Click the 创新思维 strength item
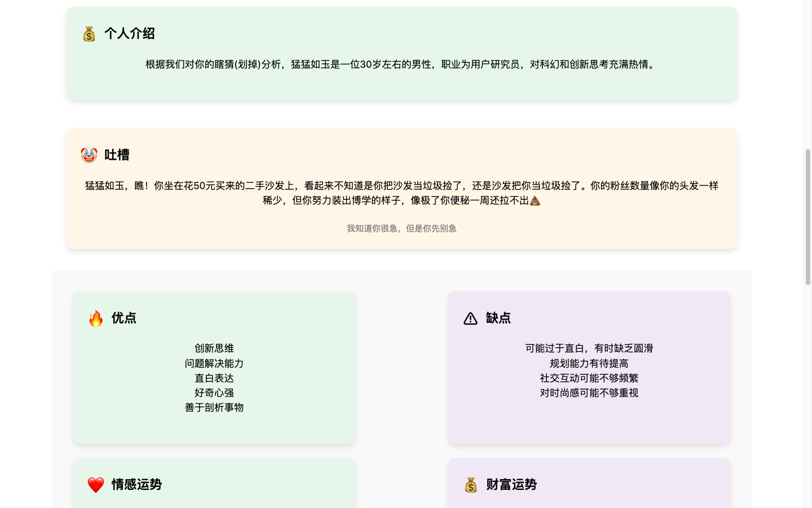Image resolution: width=812 pixels, height=508 pixels. click(214, 348)
